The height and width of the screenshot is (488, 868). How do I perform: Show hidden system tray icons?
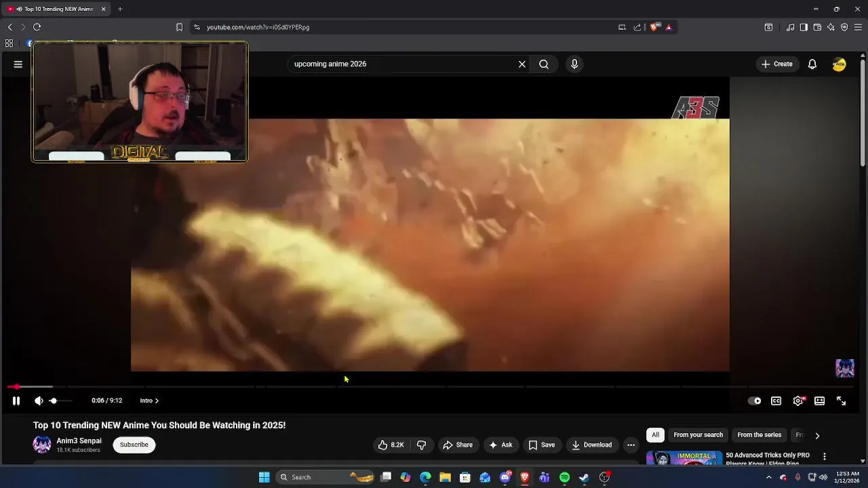pos(769,477)
